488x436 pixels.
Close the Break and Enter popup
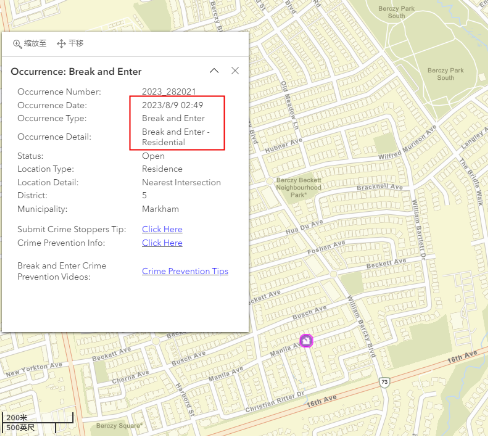(235, 71)
